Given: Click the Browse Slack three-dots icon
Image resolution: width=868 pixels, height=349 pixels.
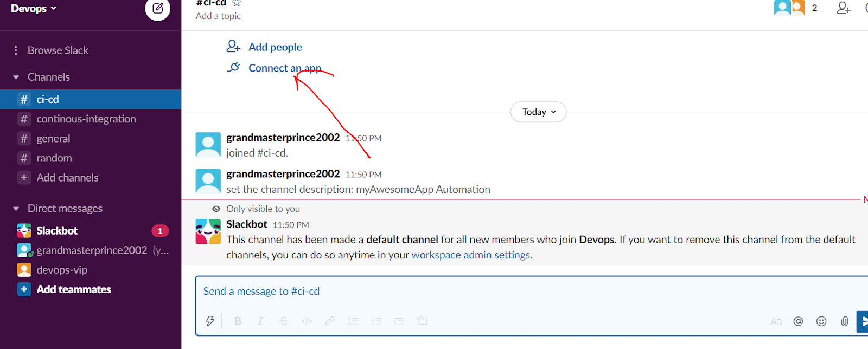Looking at the screenshot, I should click(x=16, y=50).
